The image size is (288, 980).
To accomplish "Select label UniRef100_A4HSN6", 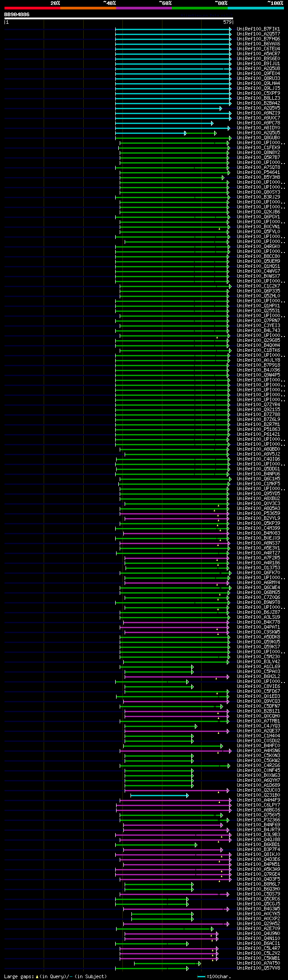I will 258,750.
